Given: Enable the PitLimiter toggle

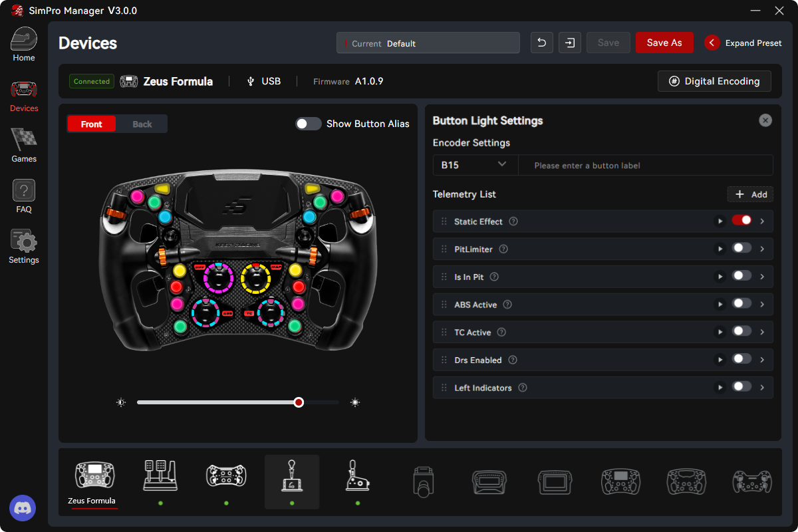Looking at the screenshot, I should pyautogui.click(x=741, y=248).
